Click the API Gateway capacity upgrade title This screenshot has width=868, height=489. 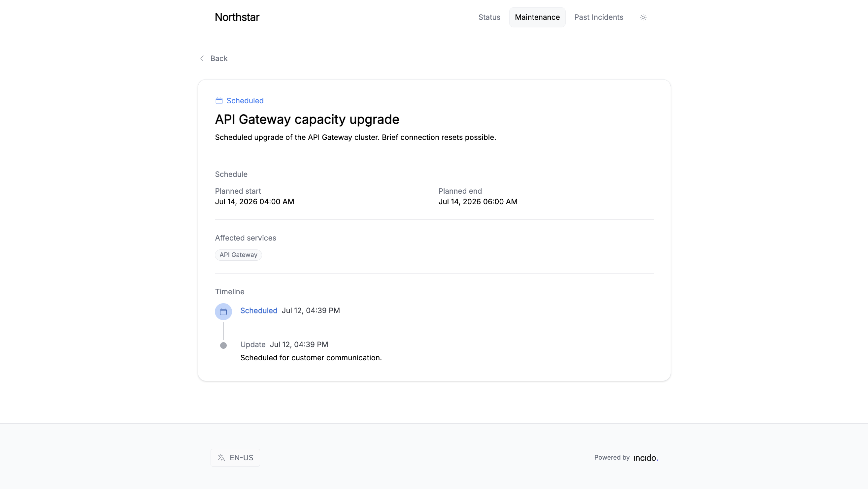pos(307,119)
